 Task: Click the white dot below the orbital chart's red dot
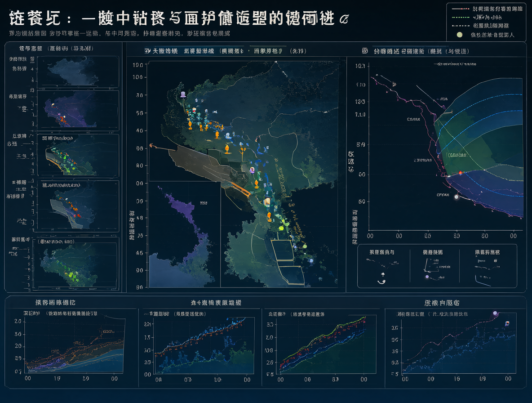(457, 197)
